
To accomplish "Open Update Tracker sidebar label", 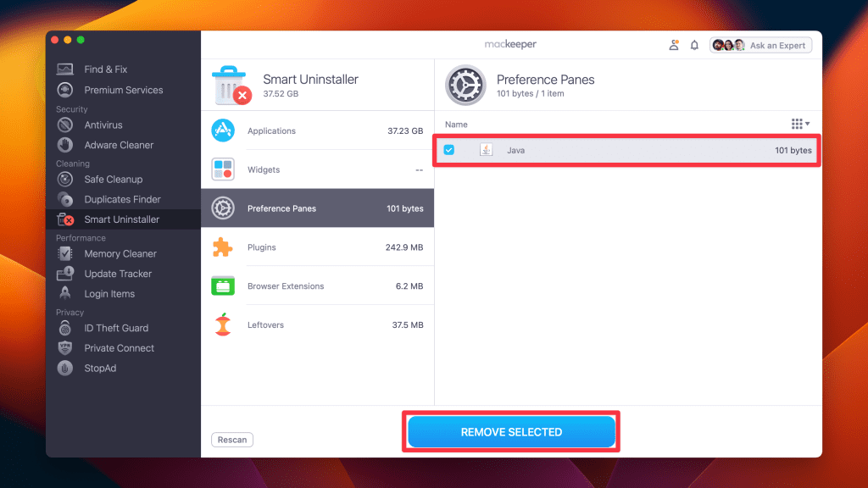I will point(118,274).
